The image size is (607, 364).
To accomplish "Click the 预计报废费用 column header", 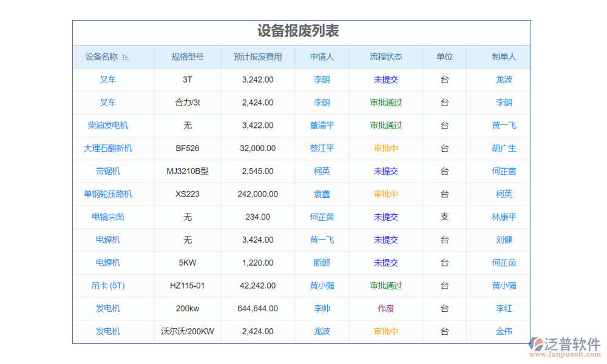I will pos(257,57).
